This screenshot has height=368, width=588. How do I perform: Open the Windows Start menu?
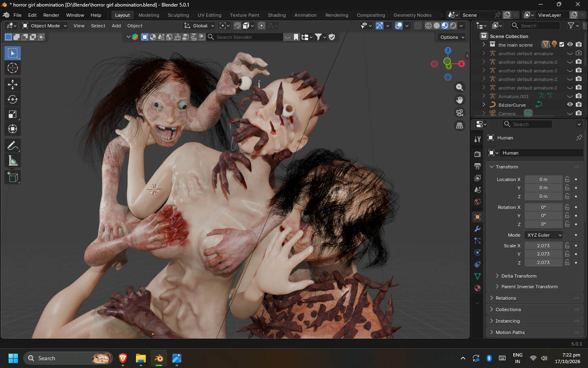click(x=13, y=359)
